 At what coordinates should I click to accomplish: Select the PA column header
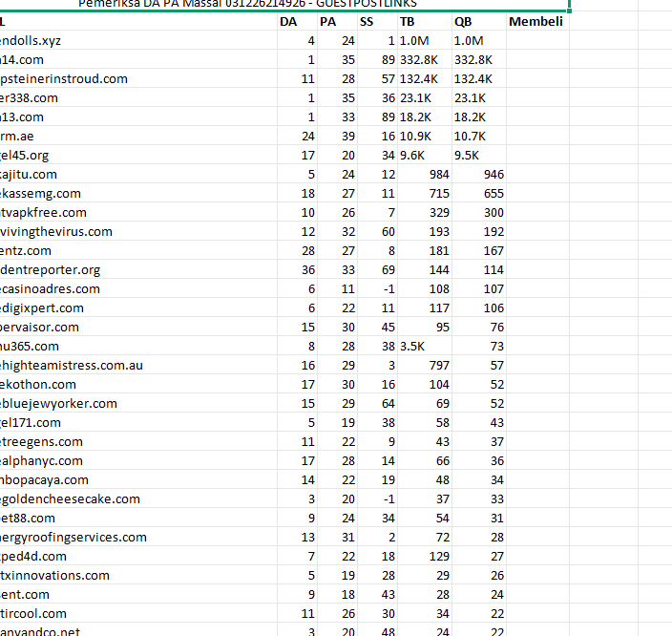[337, 21]
